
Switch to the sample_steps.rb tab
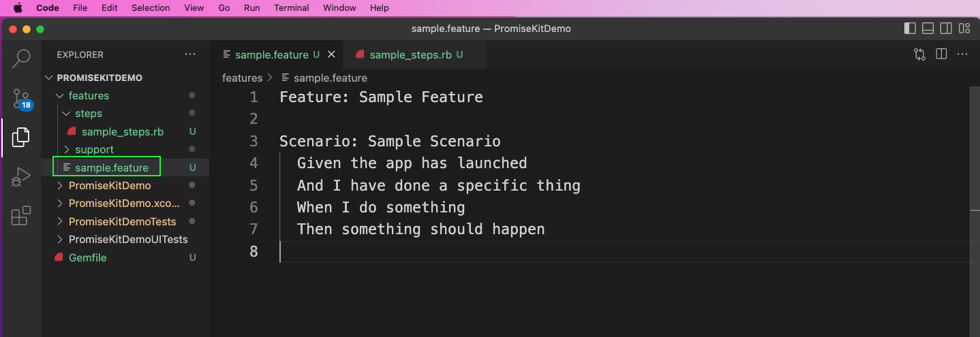click(416, 54)
